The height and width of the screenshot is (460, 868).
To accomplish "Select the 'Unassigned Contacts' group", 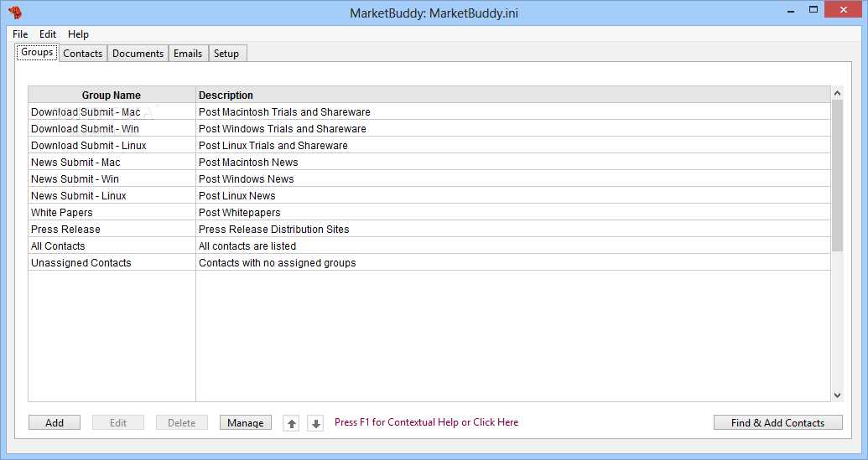I will [x=112, y=263].
